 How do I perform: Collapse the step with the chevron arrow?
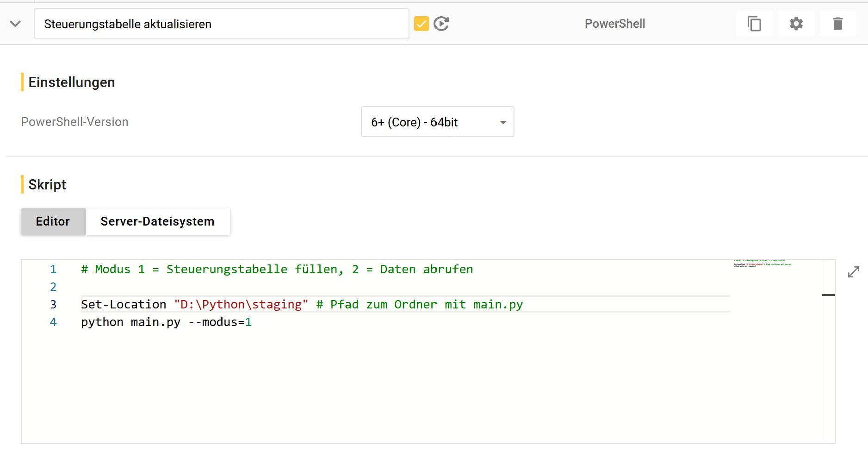15,24
